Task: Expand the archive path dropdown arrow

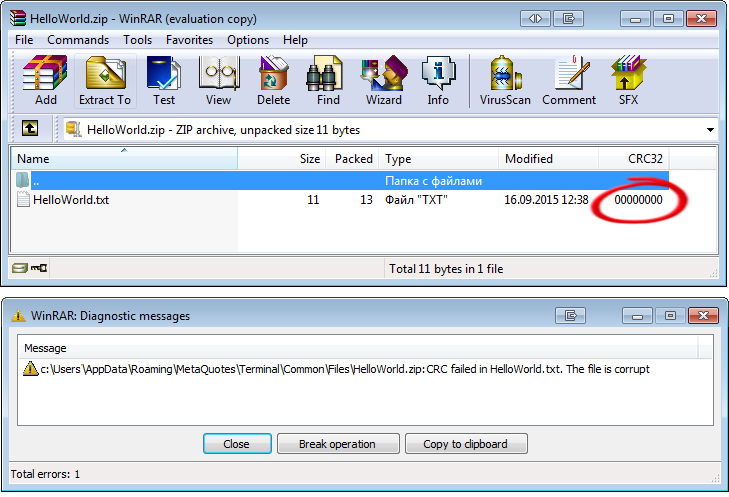Action: tap(710, 130)
